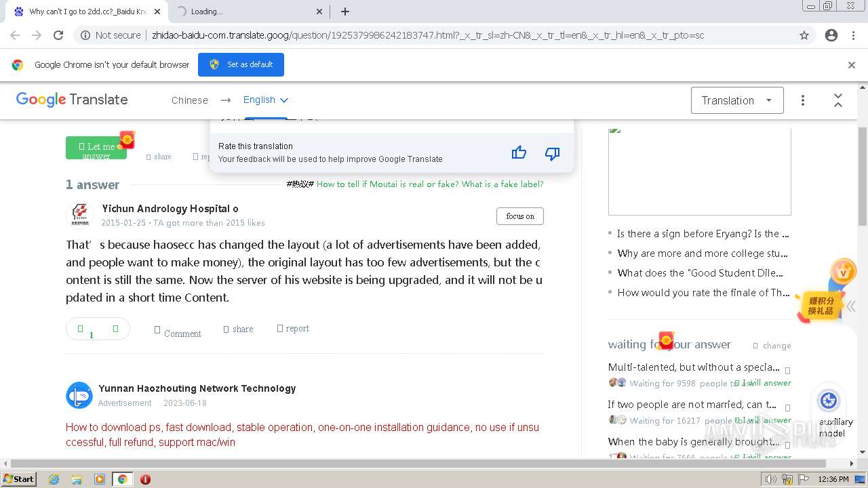Click change in waiting for your answer
Screen dimensions: 868x488
pos(772,346)
